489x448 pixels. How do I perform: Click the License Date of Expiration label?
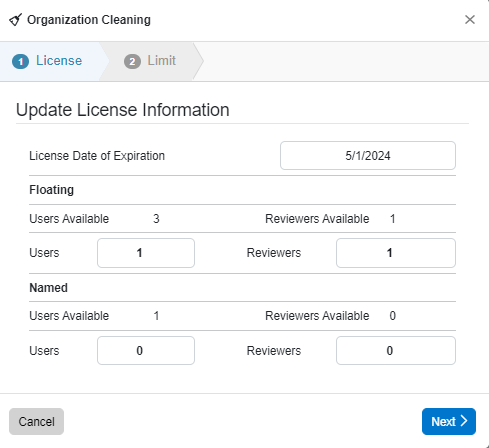click(97, 156)
